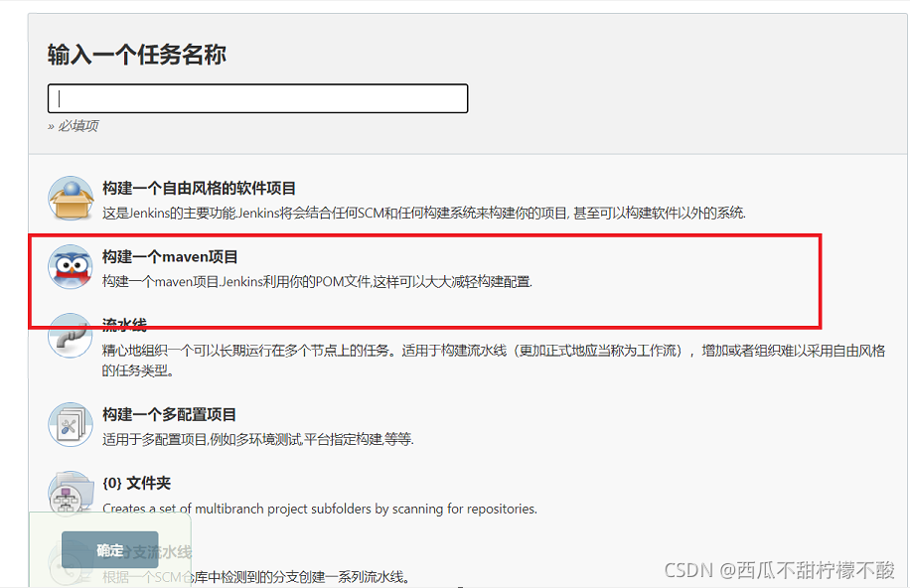Click the task name input field
910x588 pixels.
[257, 98]
